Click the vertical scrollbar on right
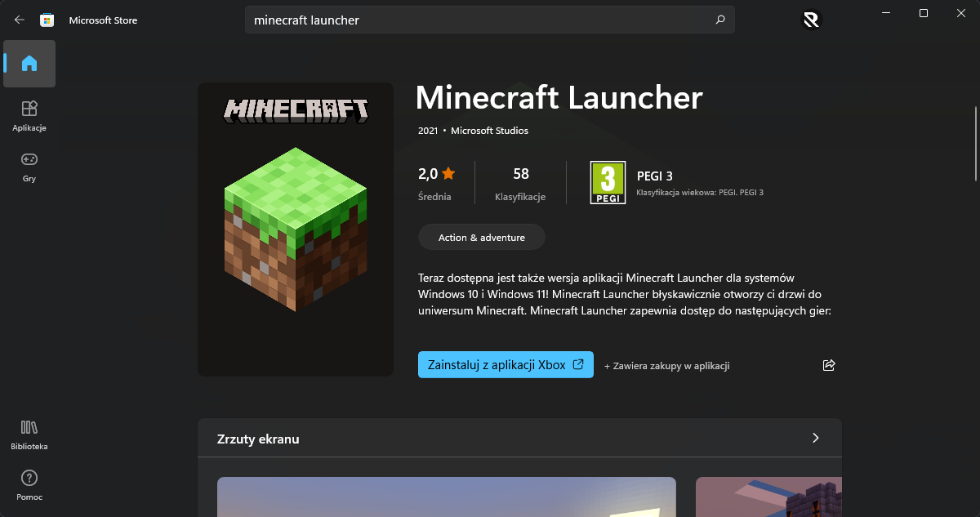The height and width of the screenshot is (517, 980). (x=976, y=143)
